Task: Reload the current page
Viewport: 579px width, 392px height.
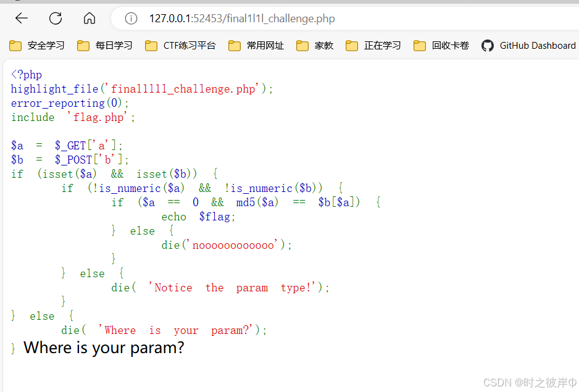Action: (56, 18)
